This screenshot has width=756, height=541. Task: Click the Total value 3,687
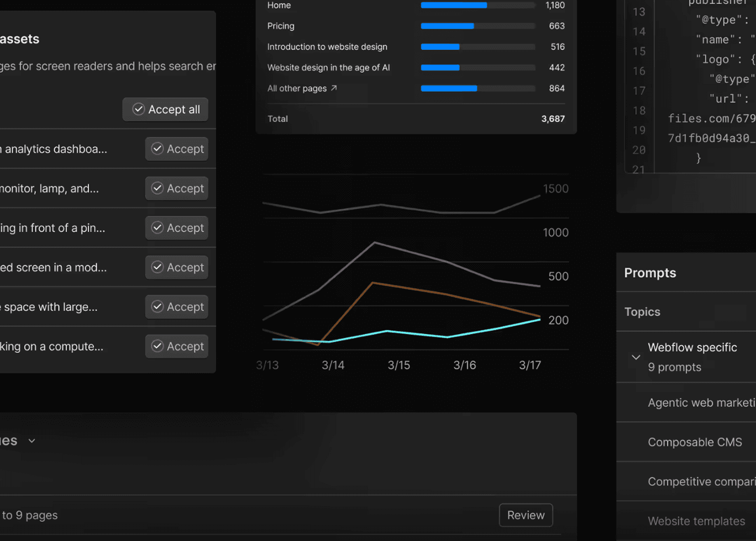point(553,118)
